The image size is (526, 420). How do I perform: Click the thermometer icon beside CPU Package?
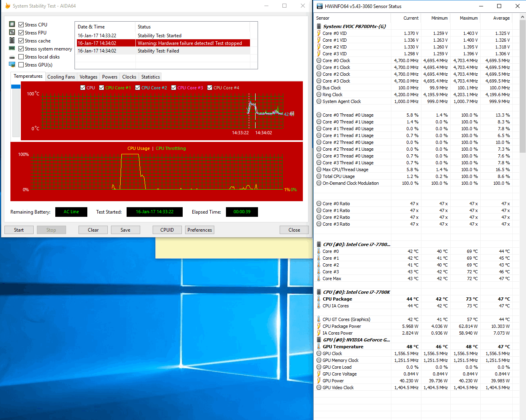[x=319, y=299]
